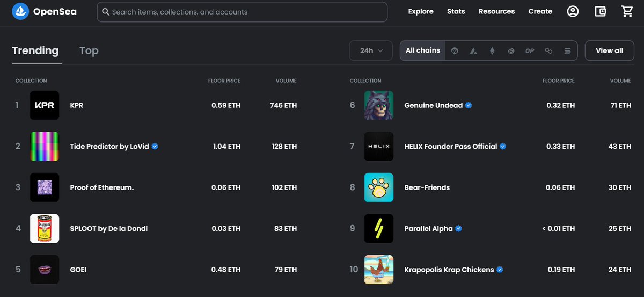Open the KPR collection name
Image resolution: width=644 pixels, height=297 pixels.
click(x=77, y=105)
